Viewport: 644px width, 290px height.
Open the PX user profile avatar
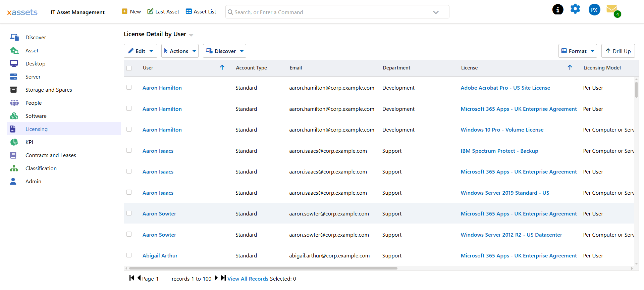click(594, 10)
